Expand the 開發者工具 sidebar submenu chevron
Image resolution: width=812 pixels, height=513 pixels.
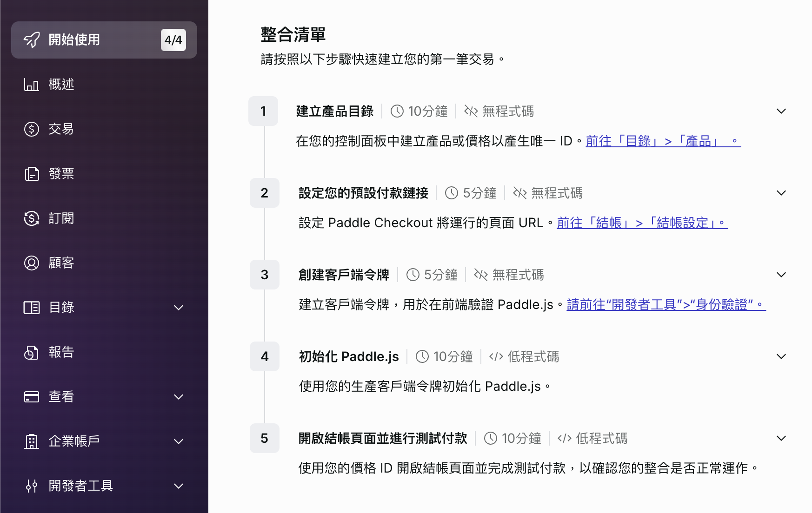point(179,486)
